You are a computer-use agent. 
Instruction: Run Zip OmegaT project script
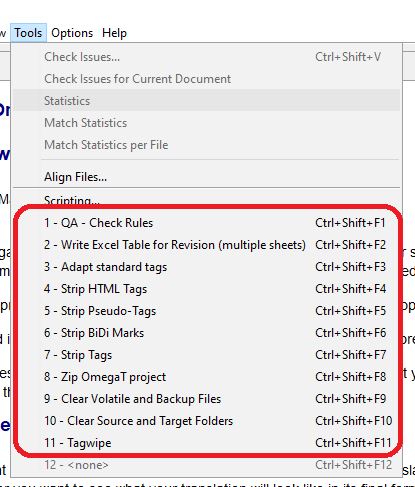click(x=207, y=377)
